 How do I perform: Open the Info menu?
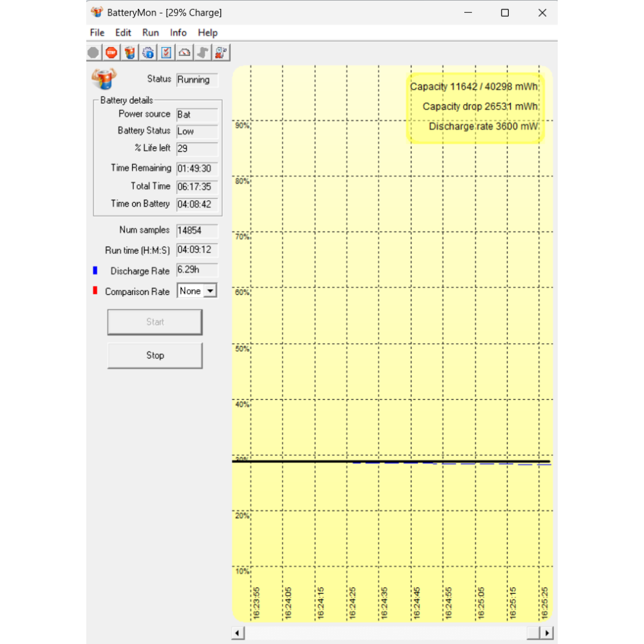178,33
